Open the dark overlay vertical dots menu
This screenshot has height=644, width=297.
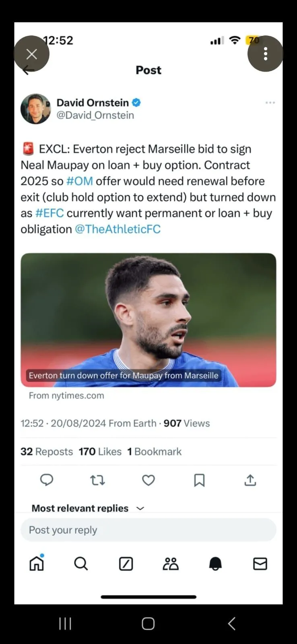[265, 54]
